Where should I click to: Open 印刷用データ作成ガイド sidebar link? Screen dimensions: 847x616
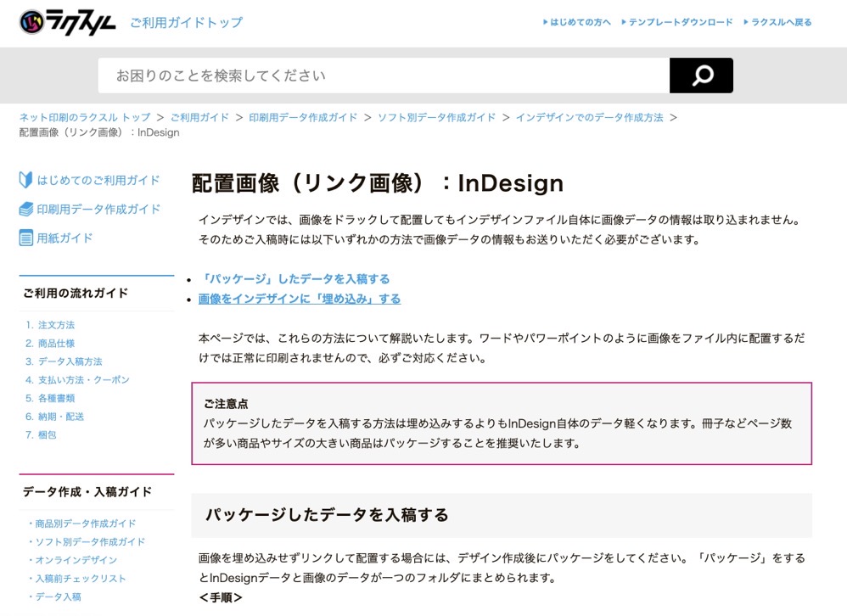(98, 209)
